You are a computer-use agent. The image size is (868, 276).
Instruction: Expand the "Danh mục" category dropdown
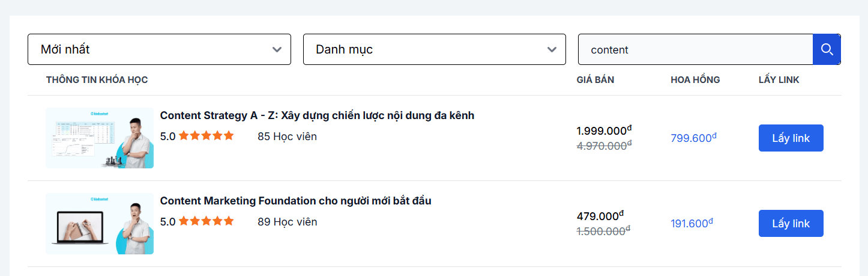pyautogui.click(x=434, y=49)
